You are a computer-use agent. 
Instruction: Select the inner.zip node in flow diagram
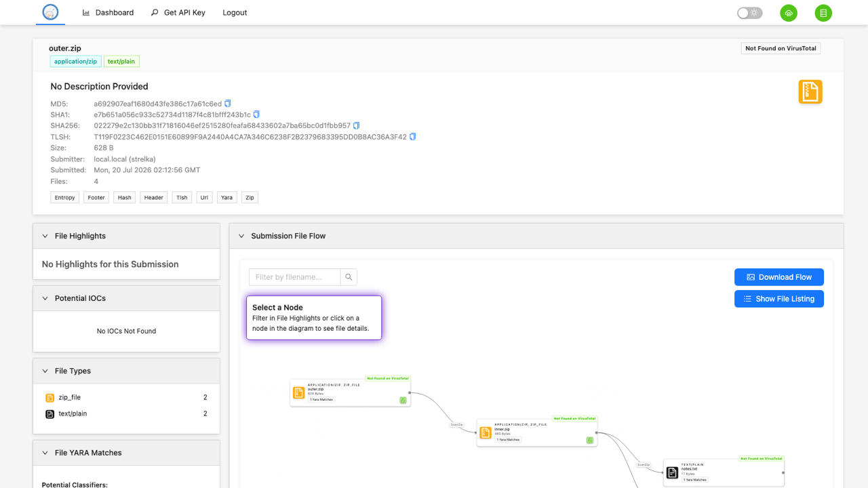(x=537, y=432)
